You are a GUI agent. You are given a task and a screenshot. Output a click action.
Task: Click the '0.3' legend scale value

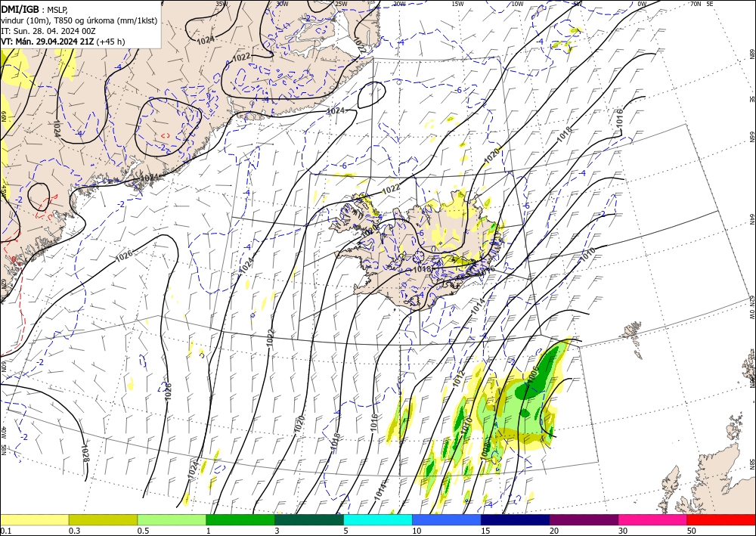pyautogui.click(x=74, y=531)
